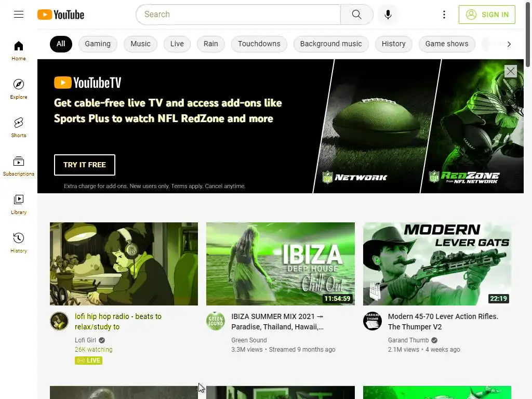The height and width of the screenshot is (399, 532).
Task: Select the Rain filter chip
Action: pos(211,44)
